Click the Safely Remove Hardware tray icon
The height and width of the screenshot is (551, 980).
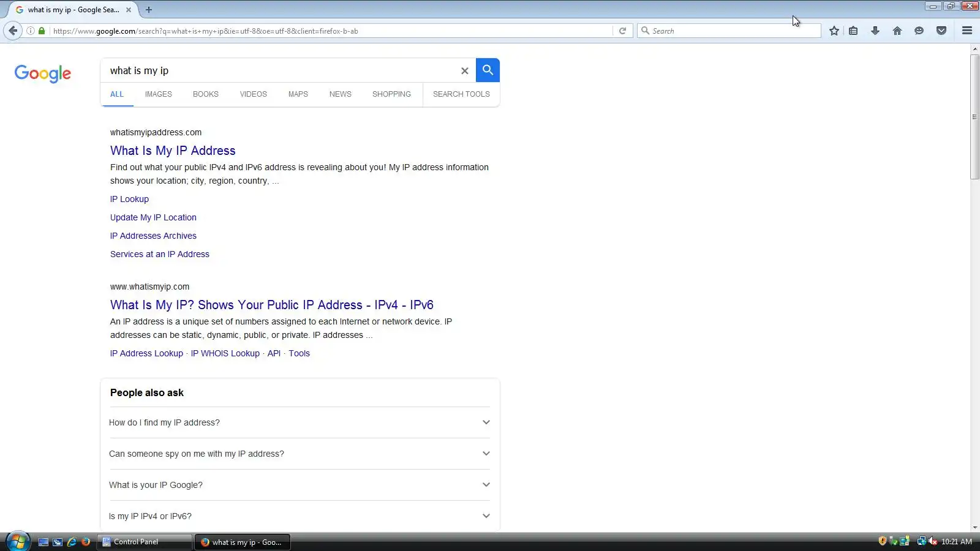(894, 541)
